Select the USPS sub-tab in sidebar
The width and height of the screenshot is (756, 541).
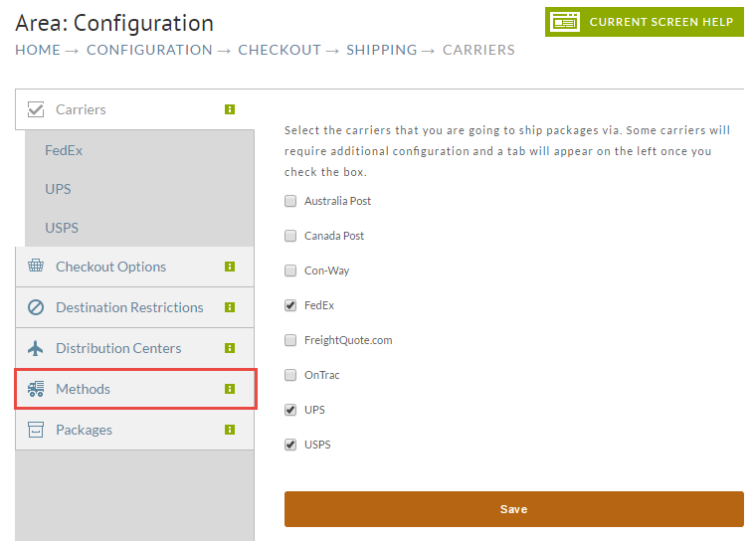62,228
